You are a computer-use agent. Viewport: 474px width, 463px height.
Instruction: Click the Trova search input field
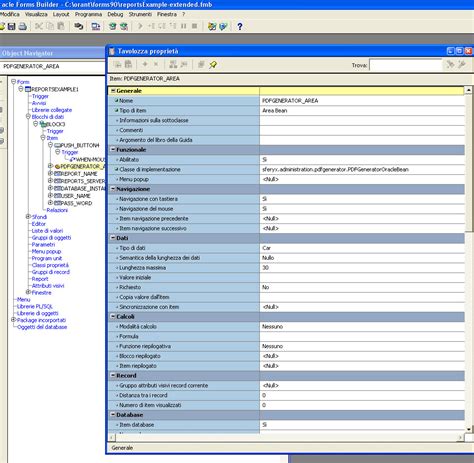point(405,65)
